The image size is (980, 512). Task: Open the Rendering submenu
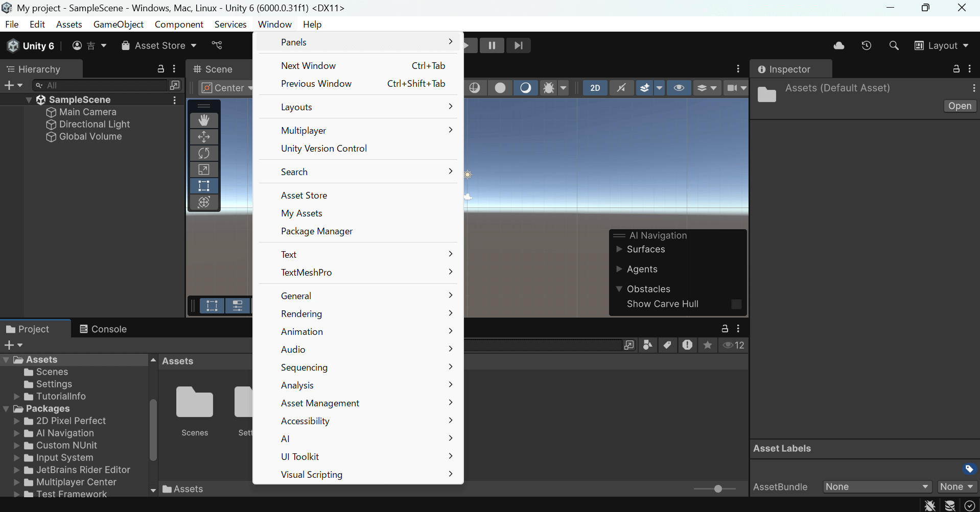[358, 314]
